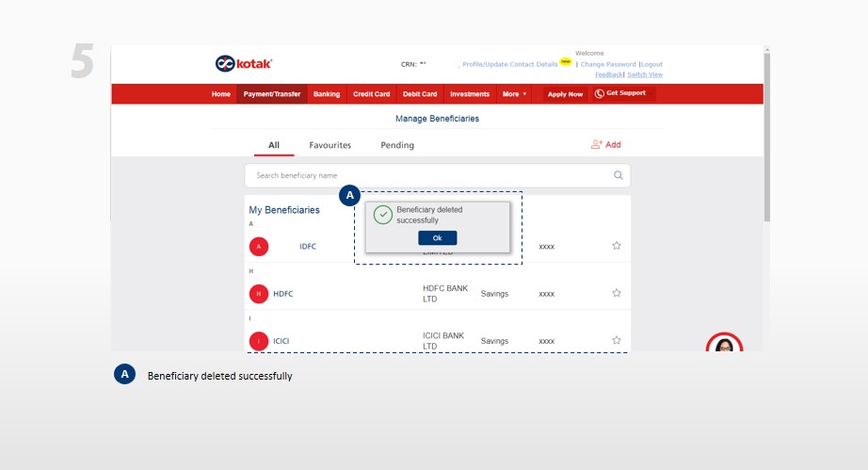Switch to the All tab
Viewport: 868px width, 470px height.
[x=273, y=145]
